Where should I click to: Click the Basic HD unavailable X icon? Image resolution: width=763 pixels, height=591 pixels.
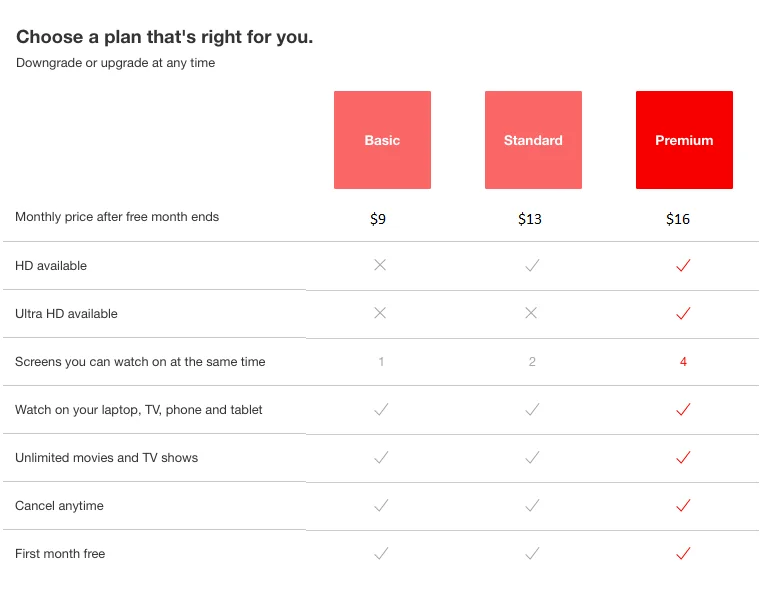(x=380, y=265)
